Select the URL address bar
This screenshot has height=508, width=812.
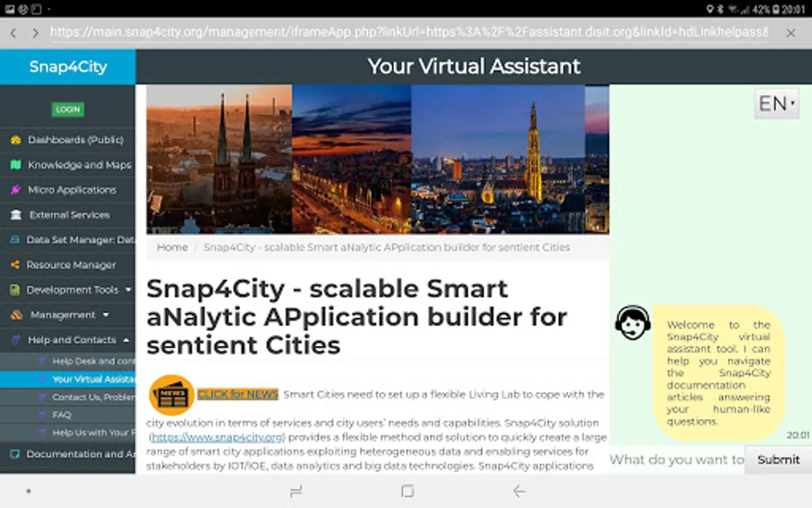[x=409, y=32]
